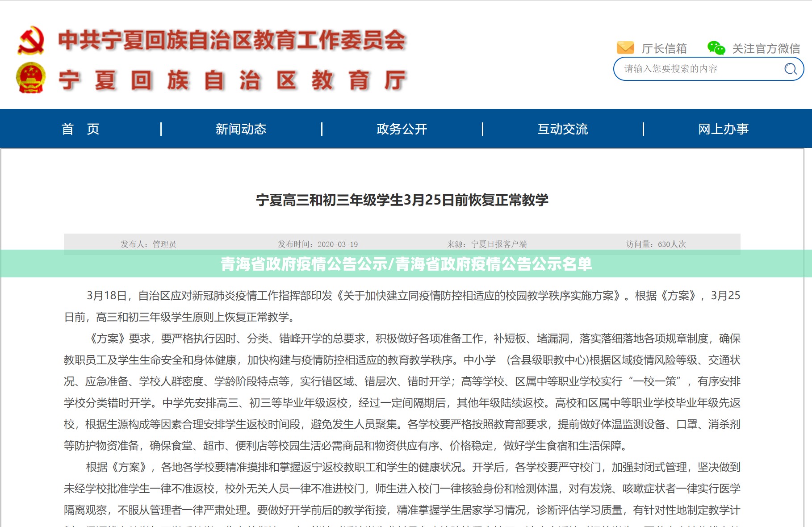Click the green 青海省政府疫情公告公示 banner
Image resolution: width=812 pixels, height=527 pixels.
click(x=406, y=264)
